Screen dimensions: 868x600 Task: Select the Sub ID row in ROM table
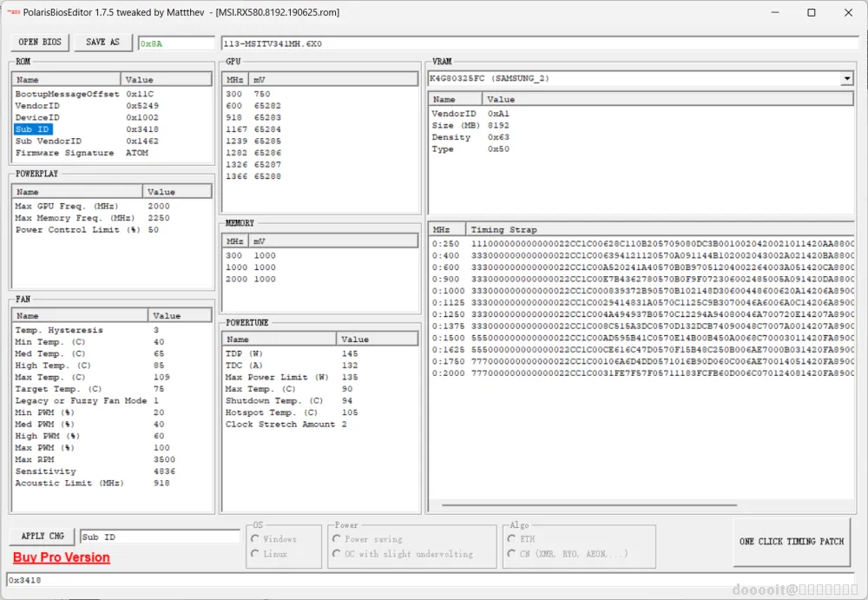[33, 129]
